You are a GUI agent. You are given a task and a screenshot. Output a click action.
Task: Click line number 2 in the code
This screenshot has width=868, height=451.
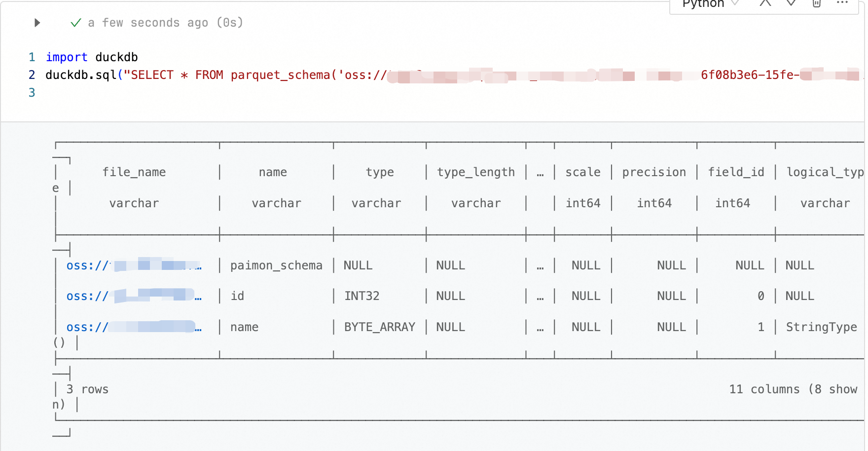pyautogui.click(x=32, y=75)
